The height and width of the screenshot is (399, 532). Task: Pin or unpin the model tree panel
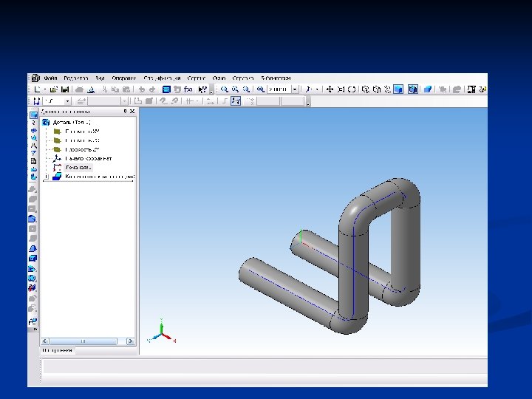click(x=125, y=112)
